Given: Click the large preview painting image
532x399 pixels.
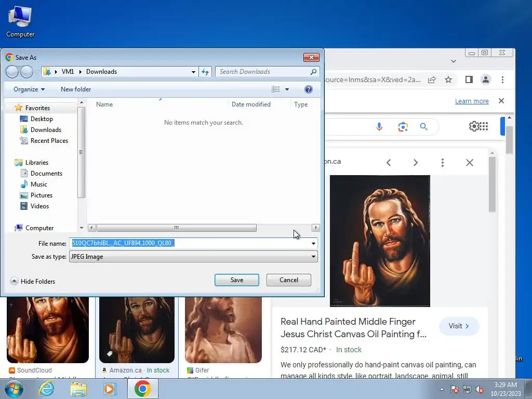Looking at the screenshot, I should [x=380, y=241].
